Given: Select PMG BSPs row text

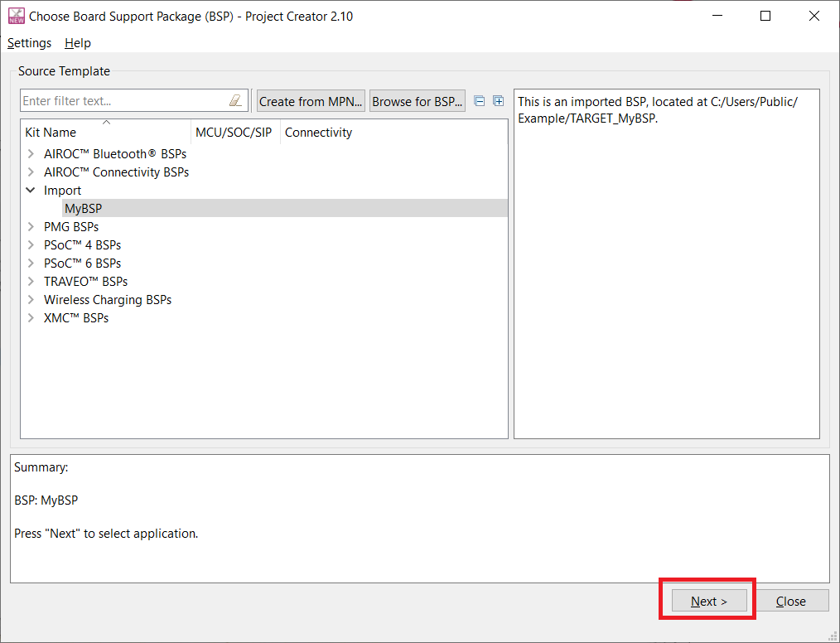Looking at the screenshot, I should (71, 227).
